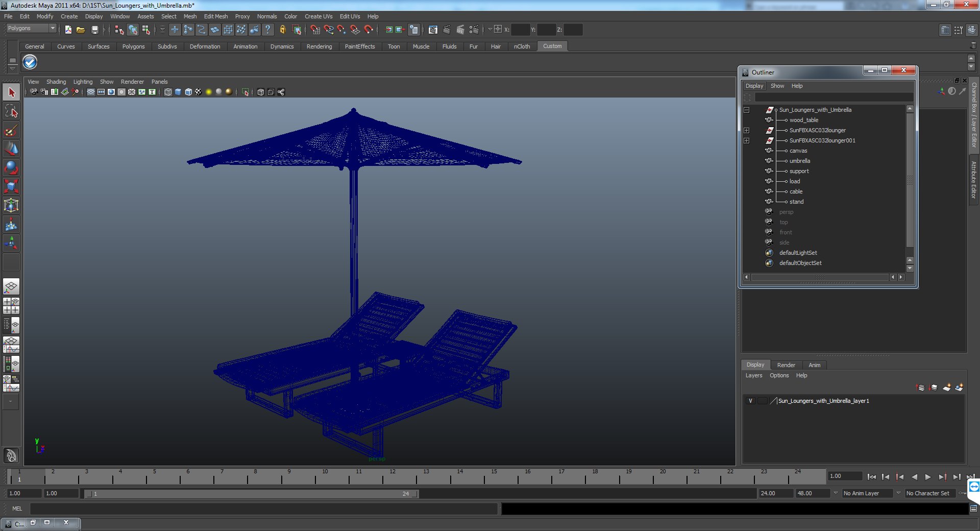Viewport: 980px width, 531px height.
Task: Toggle the auto keyframe key icon
Action: pos(962,493)
